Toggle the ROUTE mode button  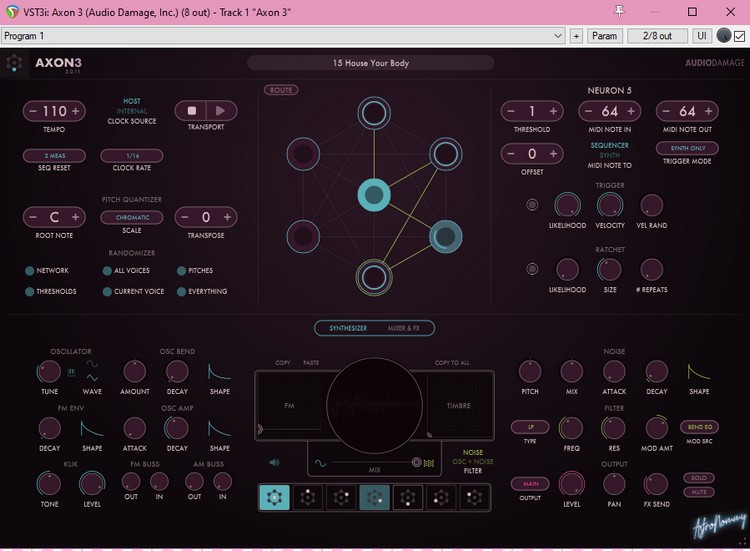click(x=281, y=90)
